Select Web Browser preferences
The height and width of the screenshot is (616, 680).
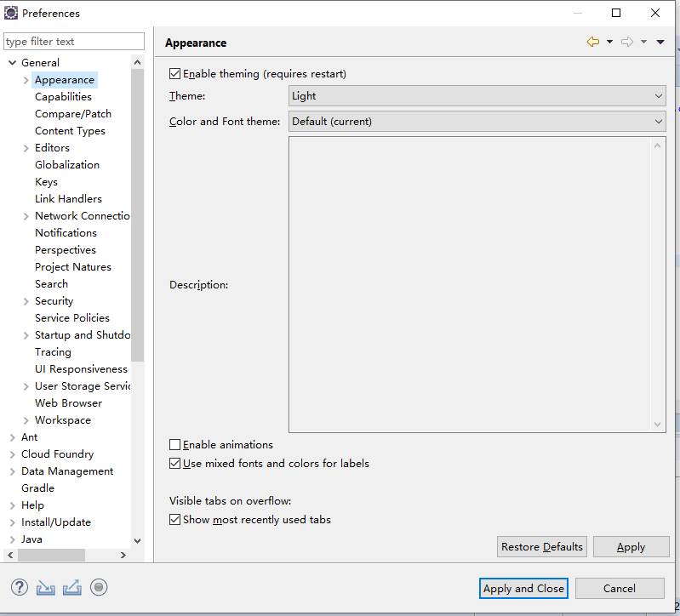69,403
